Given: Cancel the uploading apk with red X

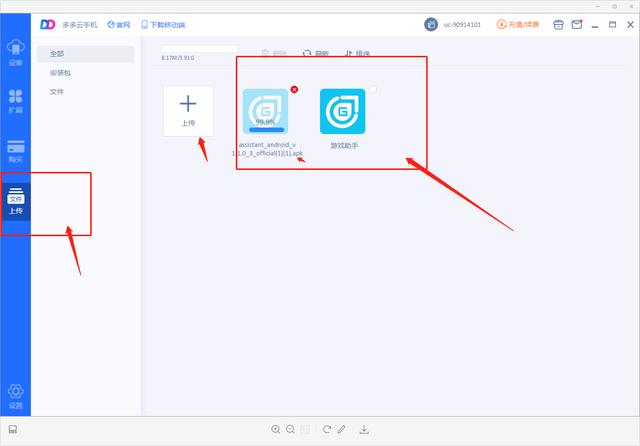Looking at the screenshot, I should pyautogui.click(x=294, y=89).
